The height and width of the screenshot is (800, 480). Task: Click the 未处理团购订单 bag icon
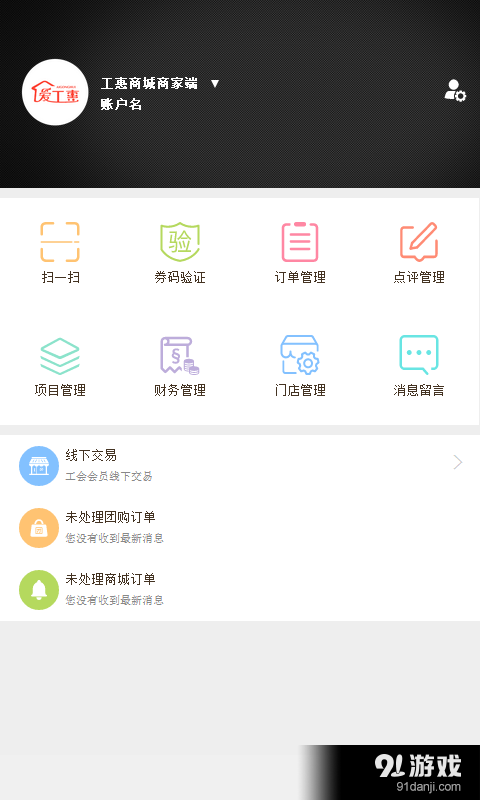(x=39, y=528)
